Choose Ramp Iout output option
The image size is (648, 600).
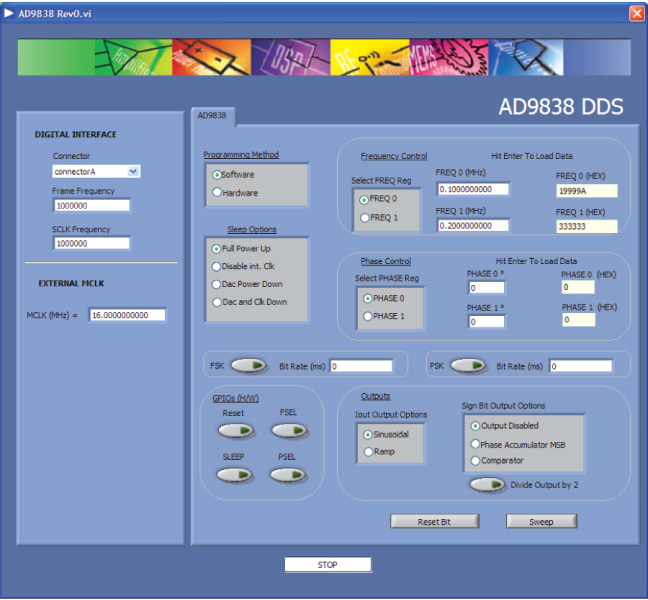pos(368,452)
